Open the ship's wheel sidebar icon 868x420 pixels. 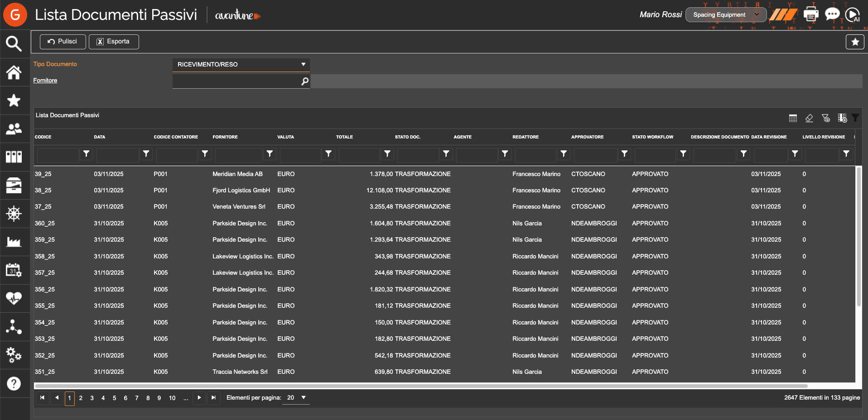pyautogui.click(x=14, y=214)
